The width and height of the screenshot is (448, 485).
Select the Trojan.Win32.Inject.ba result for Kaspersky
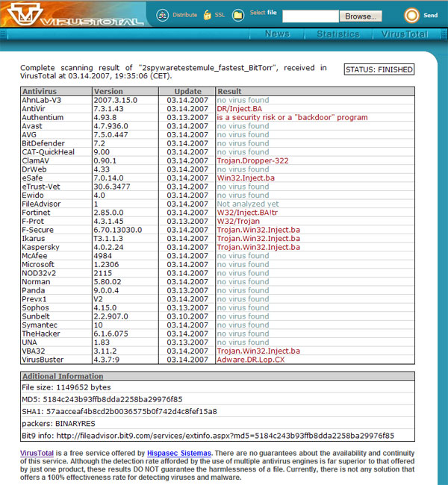point(258,248)
